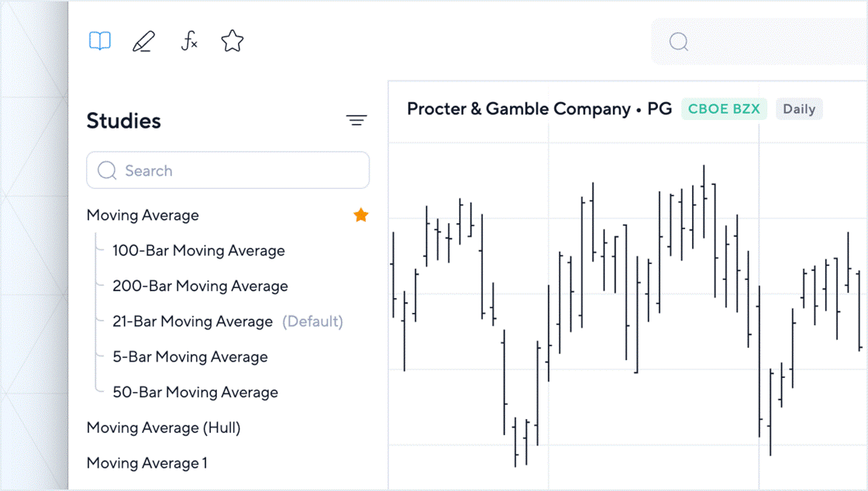868x491 pixels.
Task: Expand Moving Average (Hull) study
Action: pyautogui.click(x=164, y=427)
